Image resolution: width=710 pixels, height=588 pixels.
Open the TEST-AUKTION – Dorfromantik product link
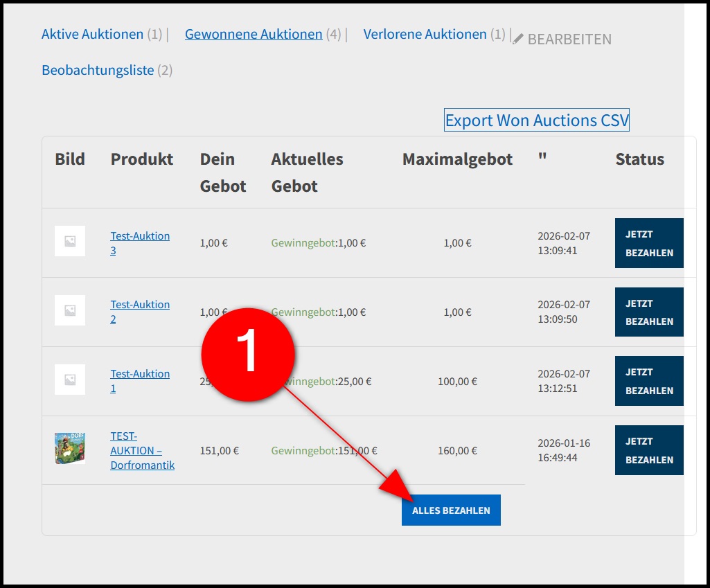[141, 450]
